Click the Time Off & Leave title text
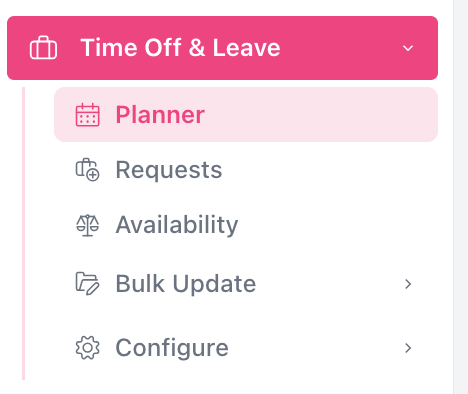 [180, 48]
